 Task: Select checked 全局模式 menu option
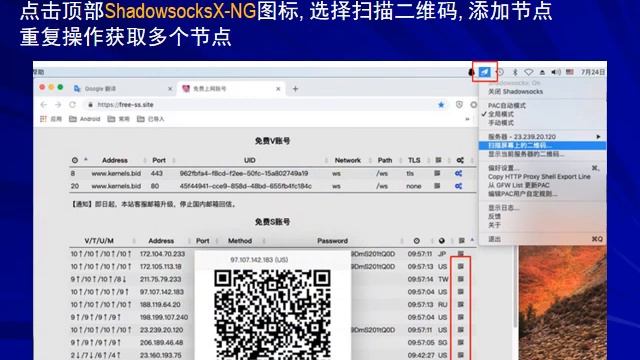(x=500, y=114)
